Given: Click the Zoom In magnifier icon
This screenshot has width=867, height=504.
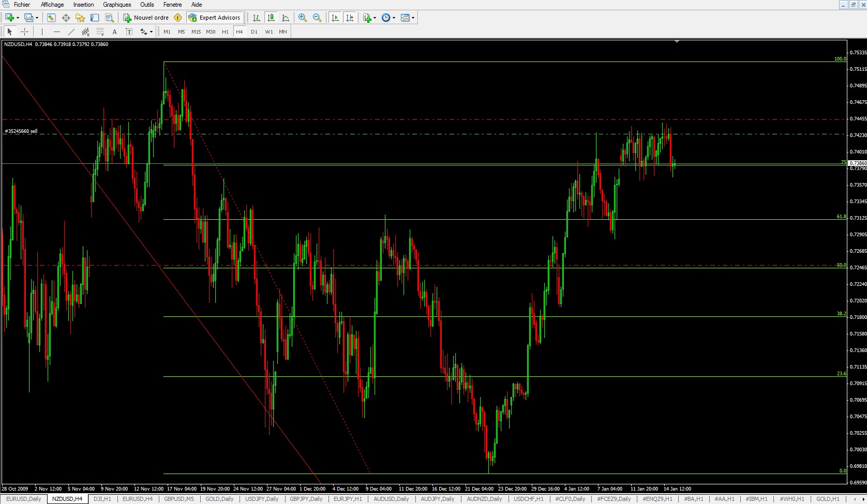Looking at the screenshot, I should pos(303,18).
